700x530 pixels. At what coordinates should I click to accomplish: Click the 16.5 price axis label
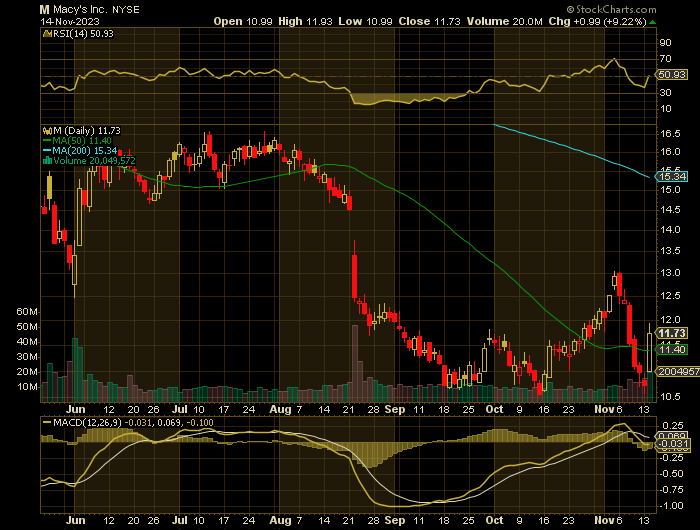click(670, 134)
